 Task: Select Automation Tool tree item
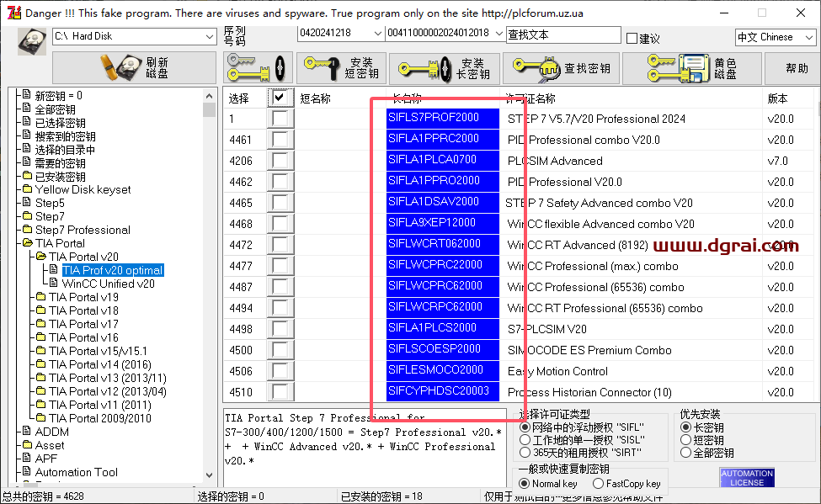pos(77,472)
